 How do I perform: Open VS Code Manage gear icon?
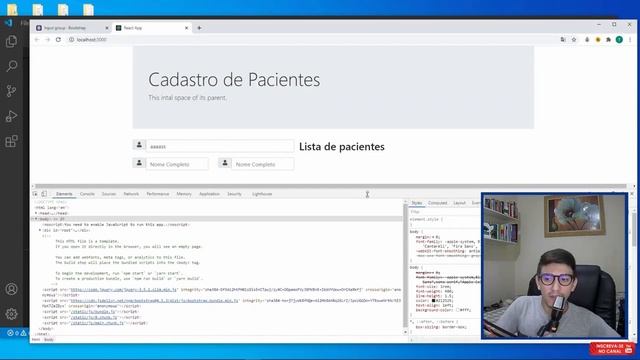[11, 314]
